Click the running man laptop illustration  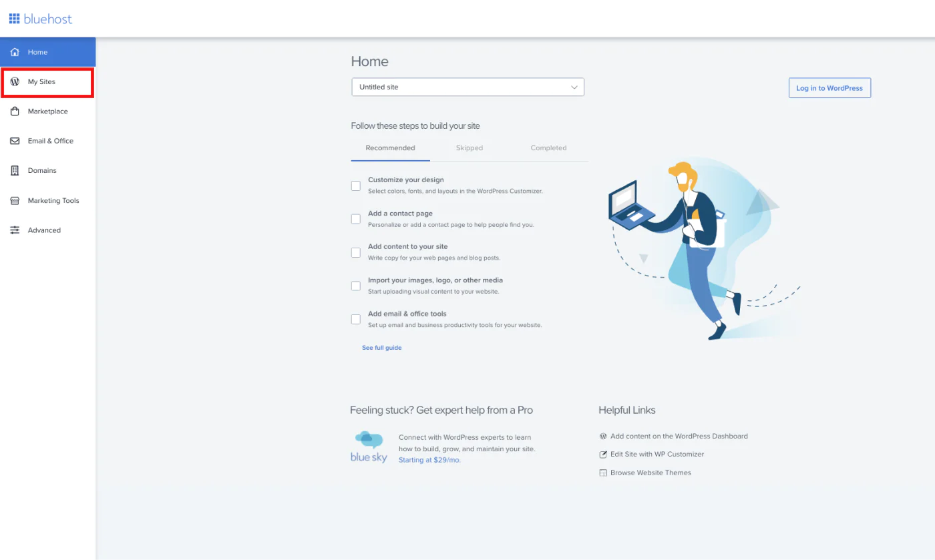click(705, 250)
